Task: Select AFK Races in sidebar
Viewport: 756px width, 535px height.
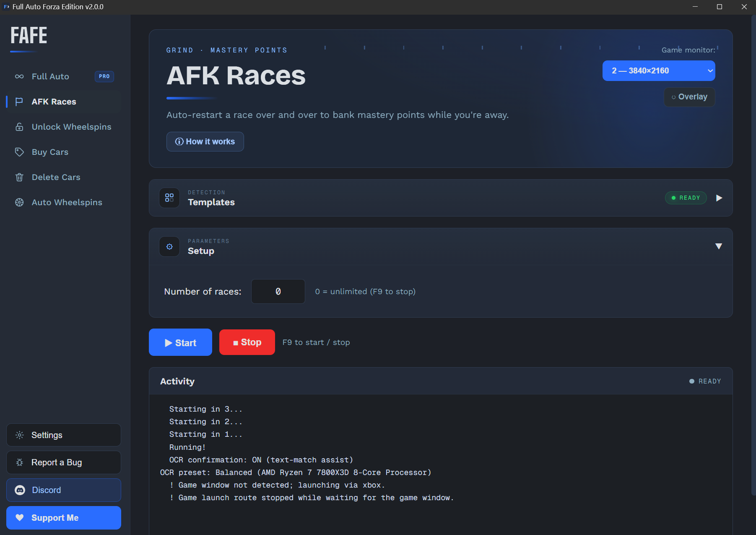Action: (64, 102)
